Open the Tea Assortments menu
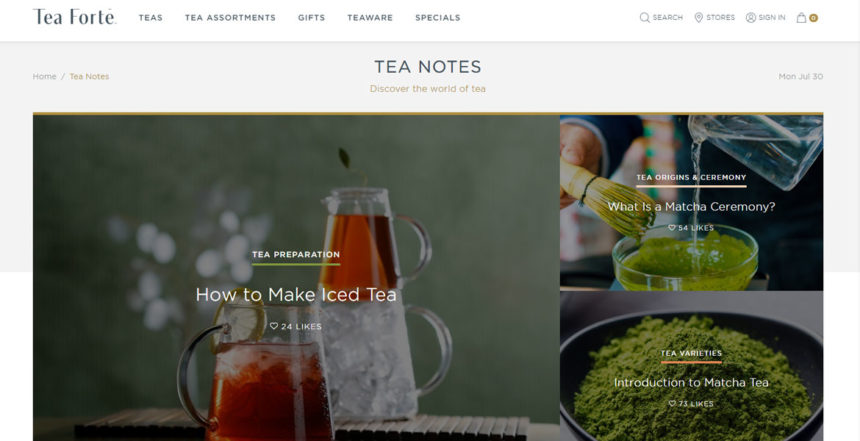 point(230,18)
